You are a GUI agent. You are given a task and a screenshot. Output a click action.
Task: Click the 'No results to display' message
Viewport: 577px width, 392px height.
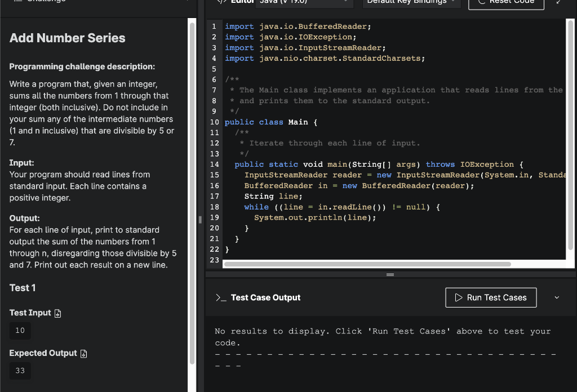point(383,337)
